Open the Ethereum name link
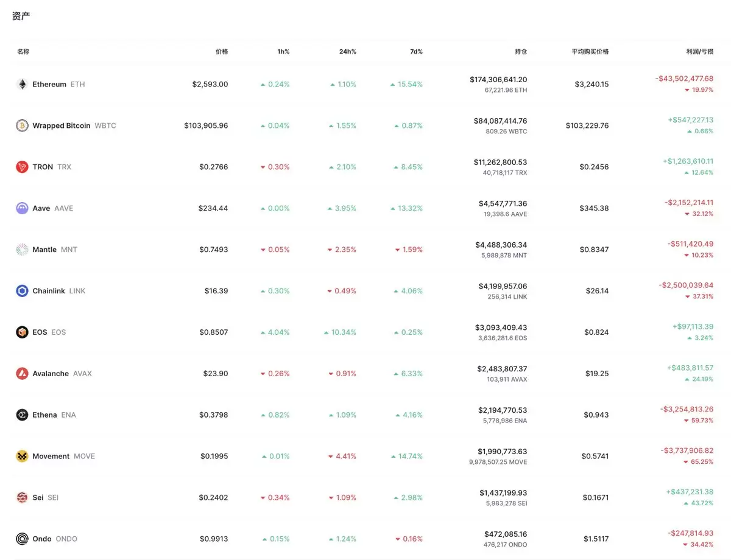The height and width of the screenshot is (560, 731). tap(49, 84)
